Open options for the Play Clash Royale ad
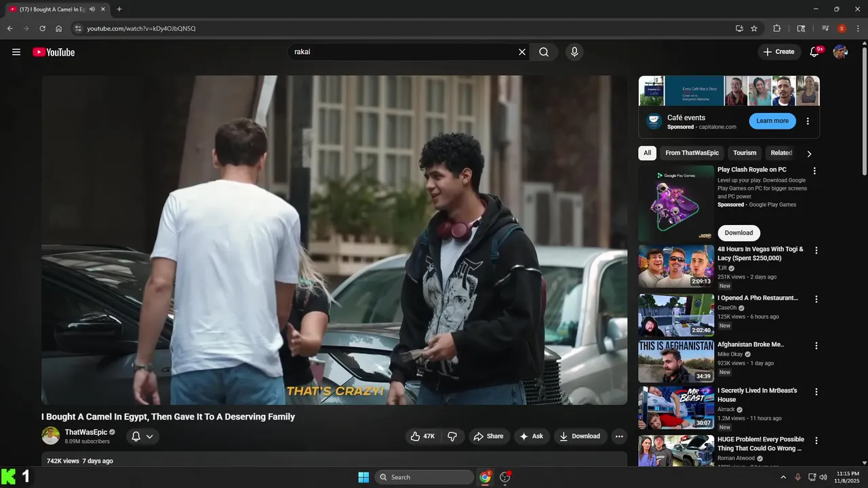Screen dimensions: 868x488 [x=814, y=171]
